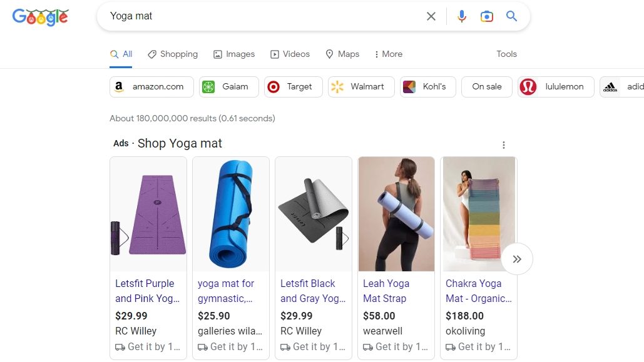Select the Kohl's filter chip
Screen dimensions: 644x362
pyautogui.click(x=428, y=87)
